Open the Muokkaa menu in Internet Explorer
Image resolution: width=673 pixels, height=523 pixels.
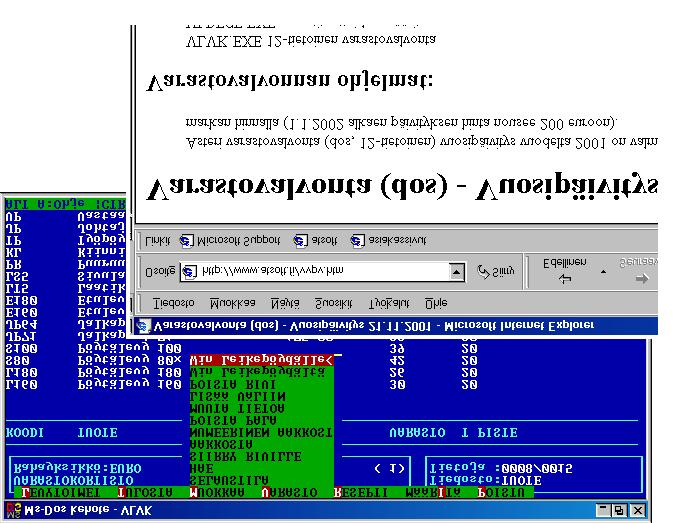[x=232, y=303]
